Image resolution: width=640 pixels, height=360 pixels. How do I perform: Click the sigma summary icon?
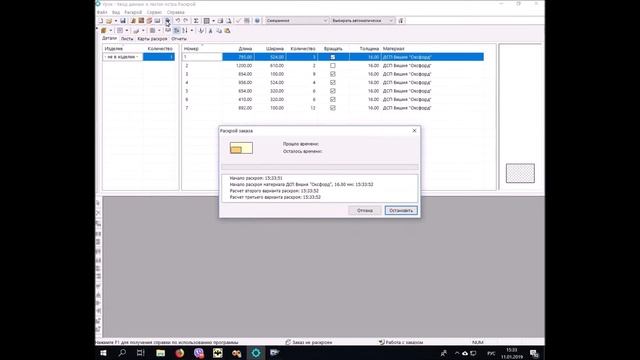pos(196,20)
